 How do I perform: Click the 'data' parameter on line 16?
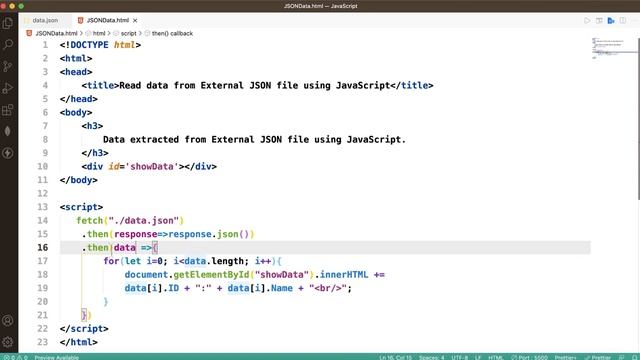pyautogui.click(x=124, y=247)
